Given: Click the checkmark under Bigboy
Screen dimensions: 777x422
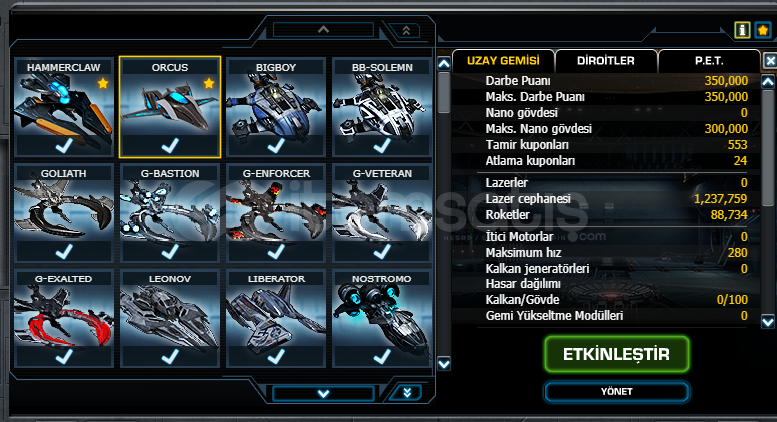Looking at the screenshot, I should (276, 146).
